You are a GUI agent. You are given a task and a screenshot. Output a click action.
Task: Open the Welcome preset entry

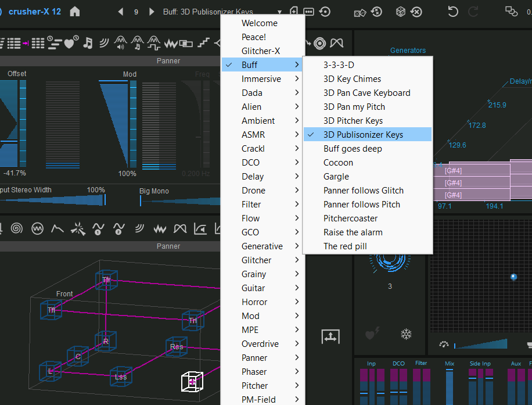click(x=260, y=23)
